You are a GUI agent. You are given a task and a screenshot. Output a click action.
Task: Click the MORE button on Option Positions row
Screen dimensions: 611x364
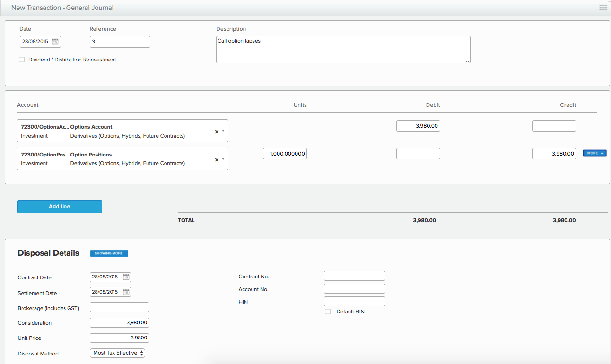tap(594, 153)
